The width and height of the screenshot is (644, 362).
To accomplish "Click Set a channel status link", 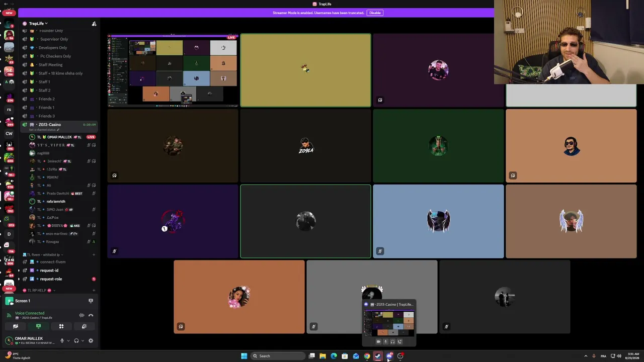I will pos(43,130).
